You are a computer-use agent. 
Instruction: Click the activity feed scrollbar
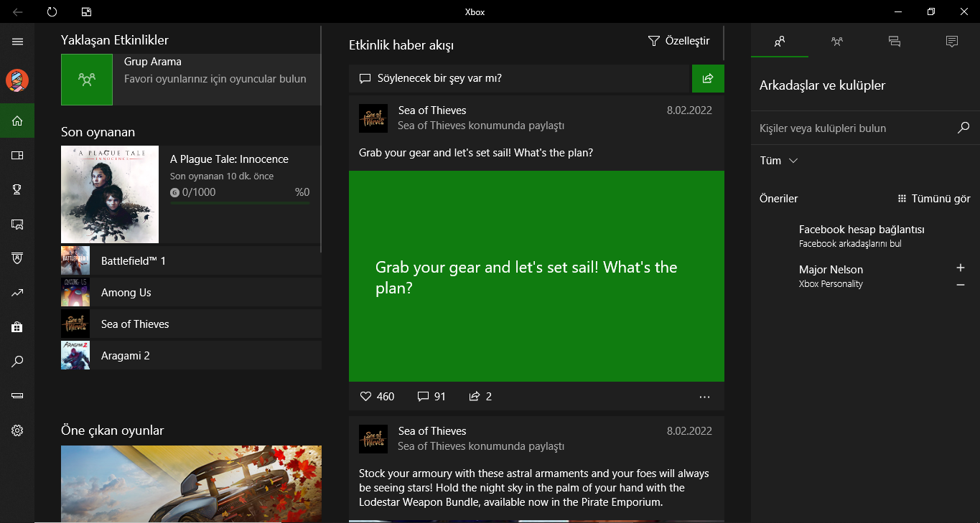(724, 43)
